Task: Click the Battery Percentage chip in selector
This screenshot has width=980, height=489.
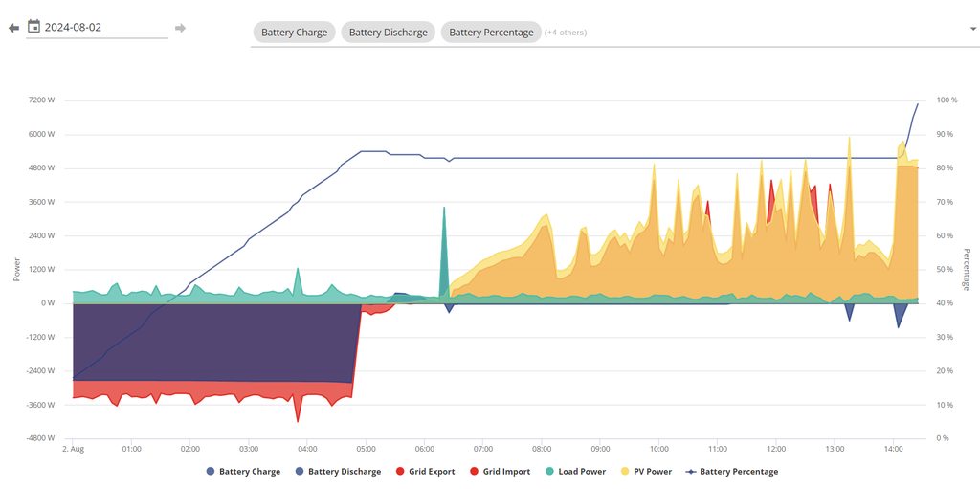Action: pos(491,33)
